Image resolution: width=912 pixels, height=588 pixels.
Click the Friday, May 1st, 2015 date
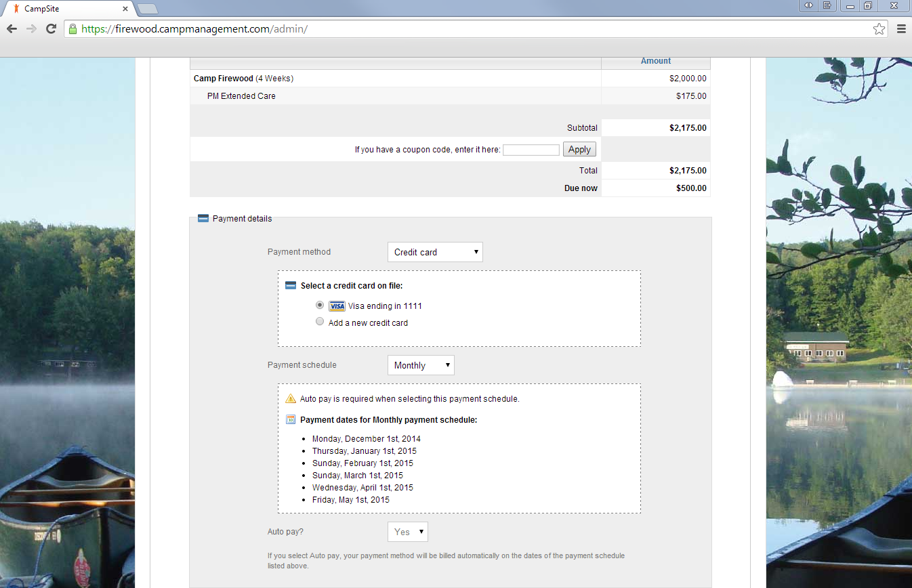click(351, 500)
